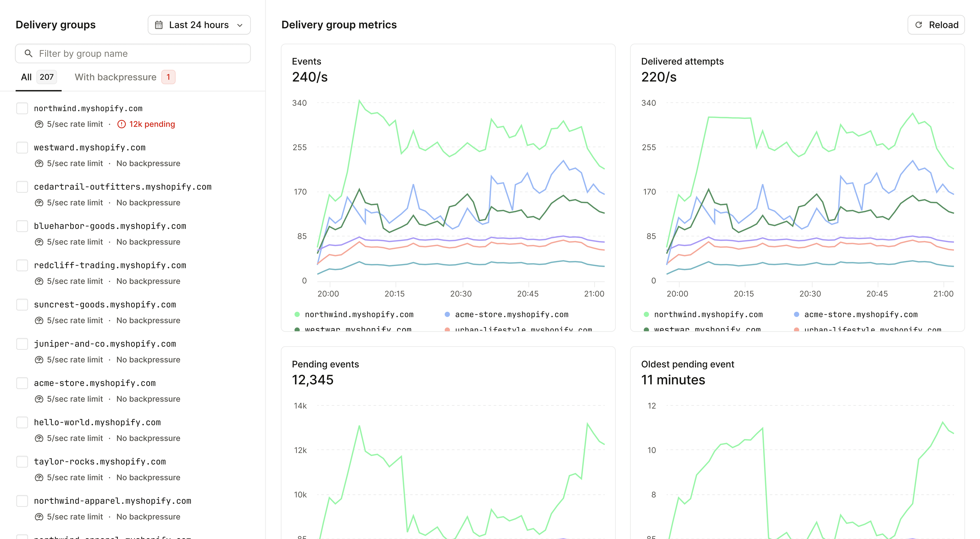Click the backpressure count badge 1

tap(168, 77)
